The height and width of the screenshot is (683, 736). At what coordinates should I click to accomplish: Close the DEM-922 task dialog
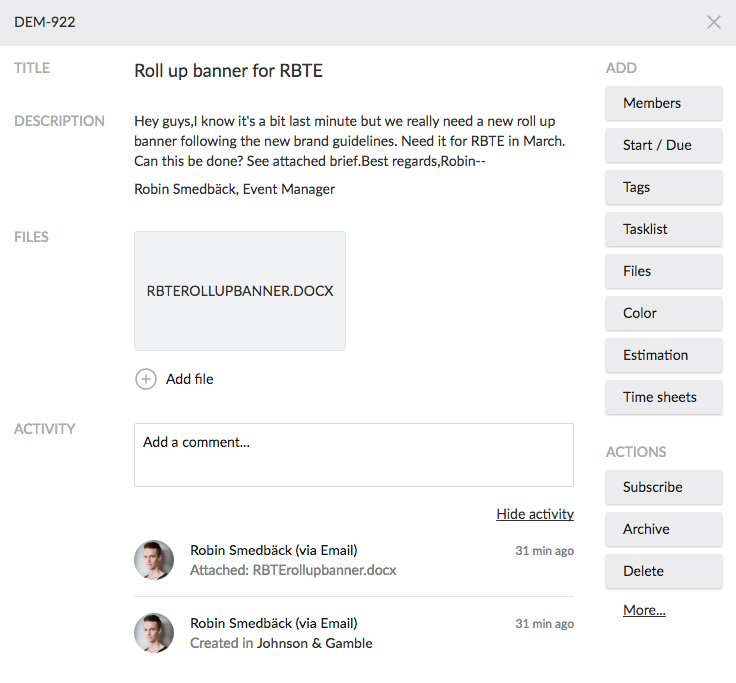tap(713, 22)
